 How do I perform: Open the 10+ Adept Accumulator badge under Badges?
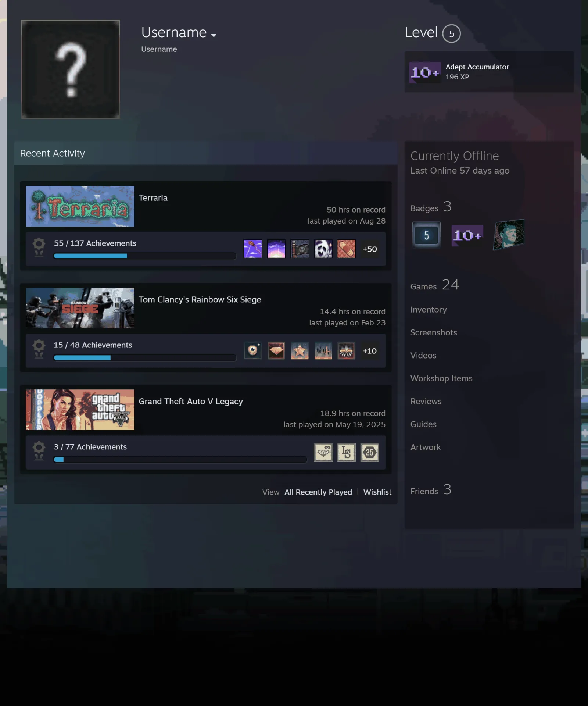pos(467,235)
